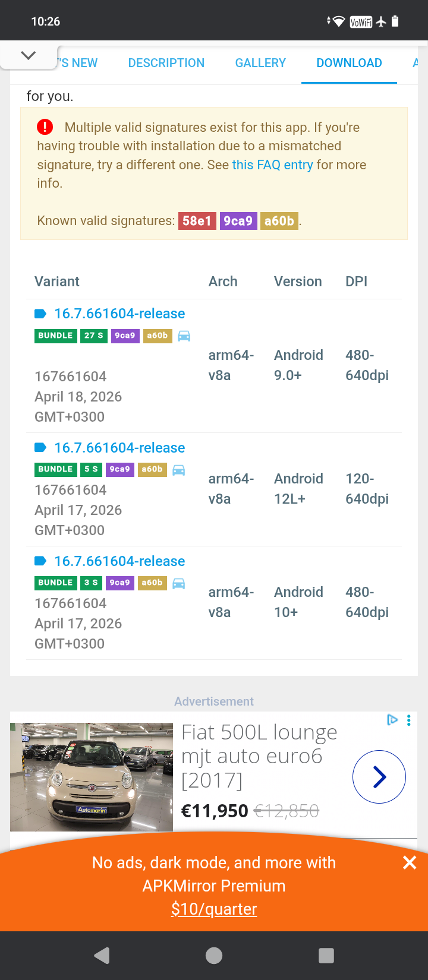This screenshot has width=428, height=980.
Task: Tap the ad's circular arrow button
Action: click(x=379, y=777)
